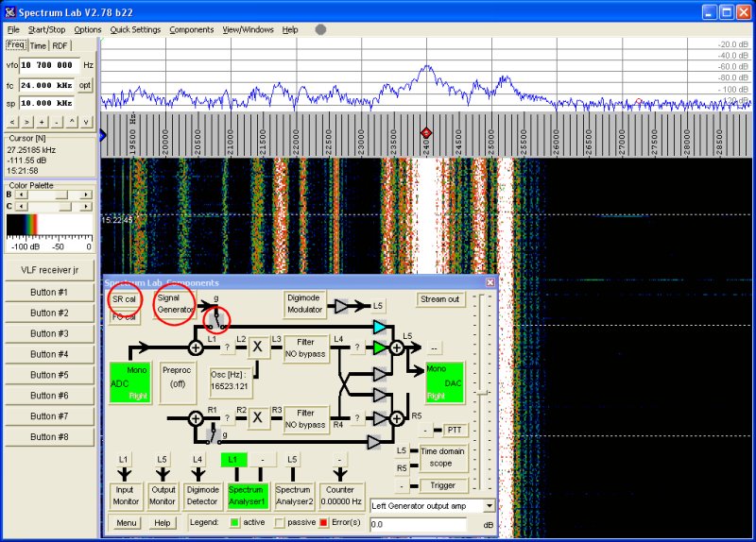Open the File menu

pos(13,30)
